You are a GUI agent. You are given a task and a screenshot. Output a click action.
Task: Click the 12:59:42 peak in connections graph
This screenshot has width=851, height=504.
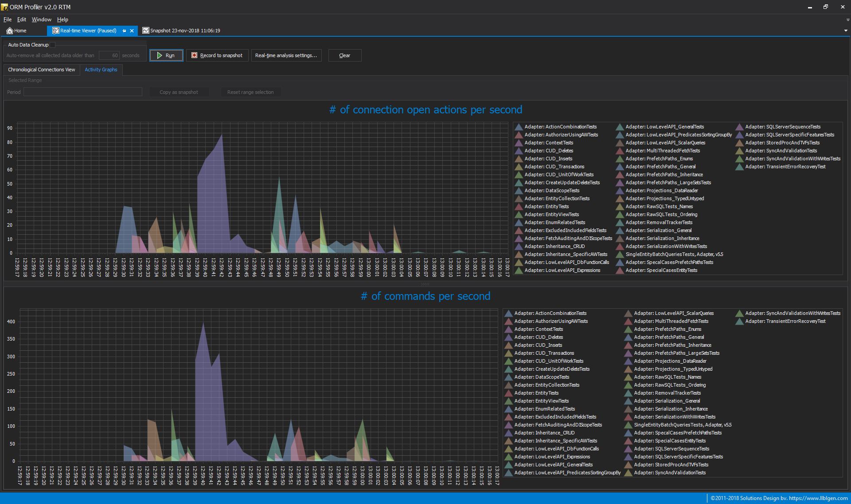222,135
